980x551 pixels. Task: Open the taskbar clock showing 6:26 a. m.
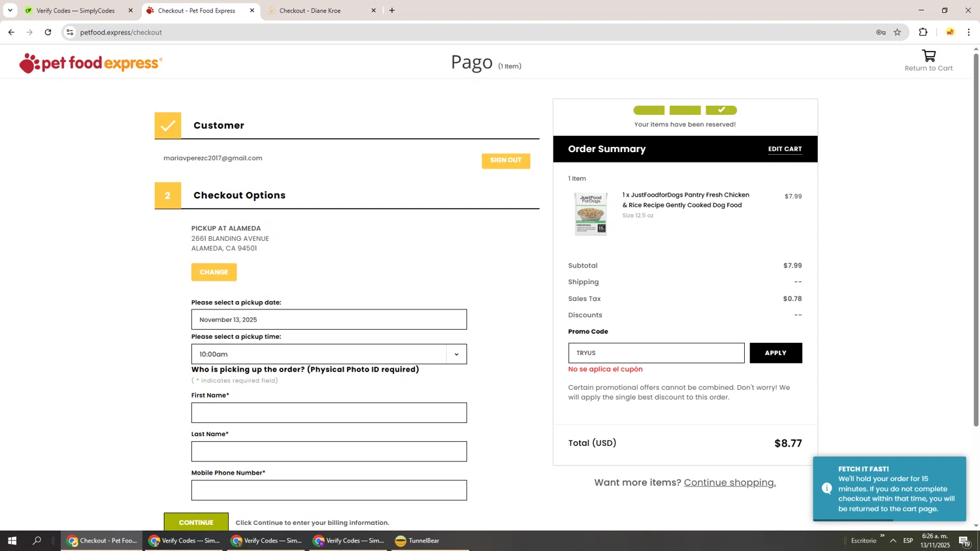pyautogui.click(x=936, y=541)
